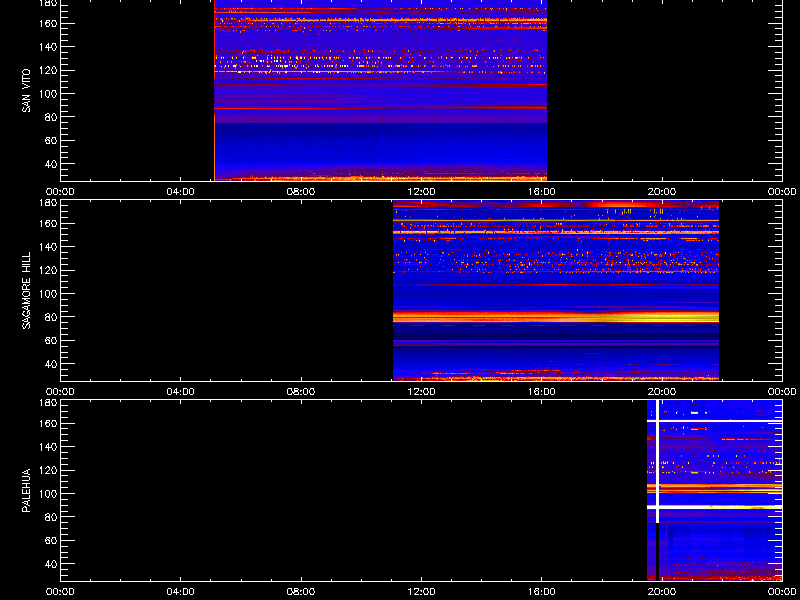Click the 04:00 label under Sagamore Hill plot
Viewport: 800px width, 600px height.
pyautogui.click(x=181, y=392)
